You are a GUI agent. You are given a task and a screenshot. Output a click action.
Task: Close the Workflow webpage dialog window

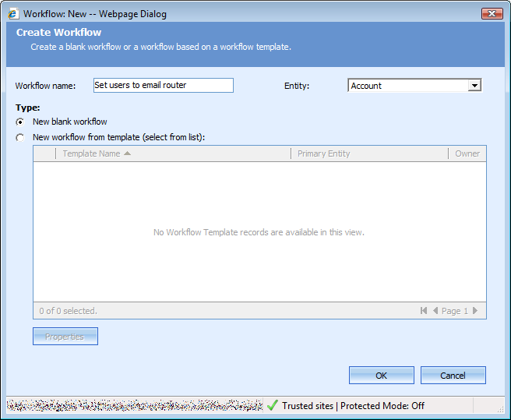click(492, 13)
